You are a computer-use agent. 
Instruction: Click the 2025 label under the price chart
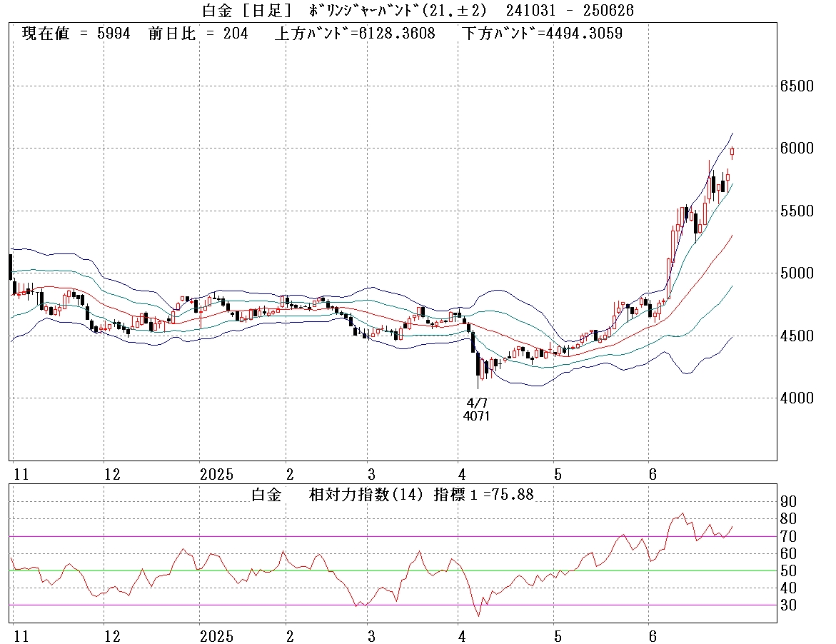(217, 474)
